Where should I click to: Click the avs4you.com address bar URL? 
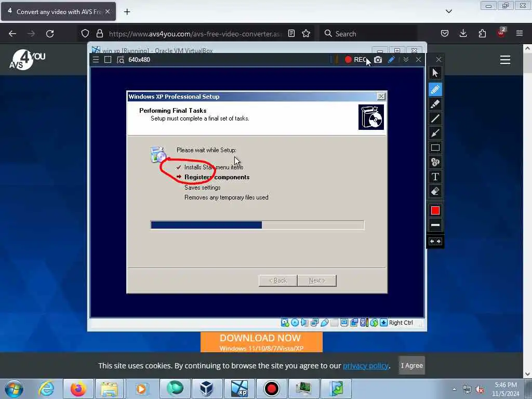tap(195, 34)
